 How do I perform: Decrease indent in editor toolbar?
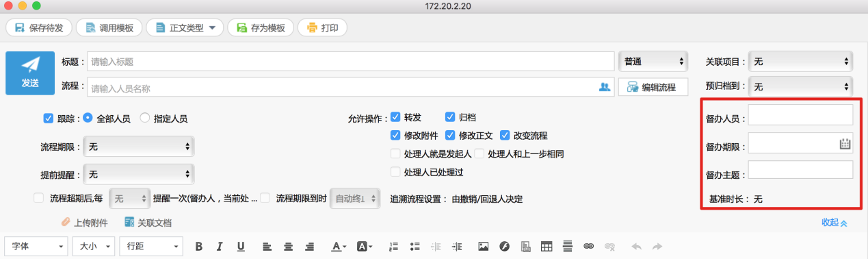(436, 246)
